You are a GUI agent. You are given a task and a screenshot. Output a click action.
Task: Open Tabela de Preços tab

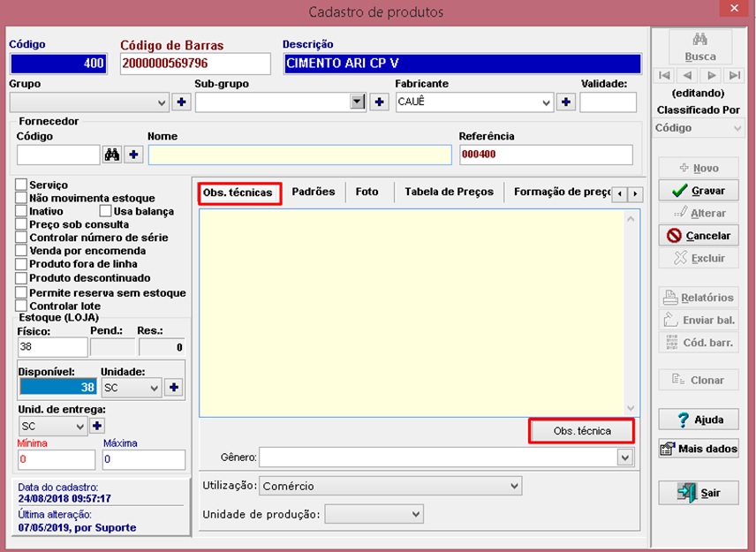tap(449, 192)
